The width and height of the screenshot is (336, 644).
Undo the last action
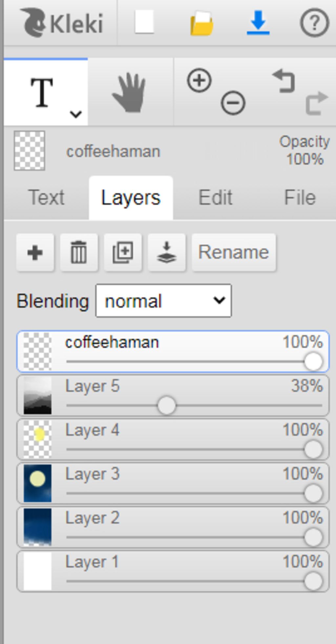click(x=284, y=80)
